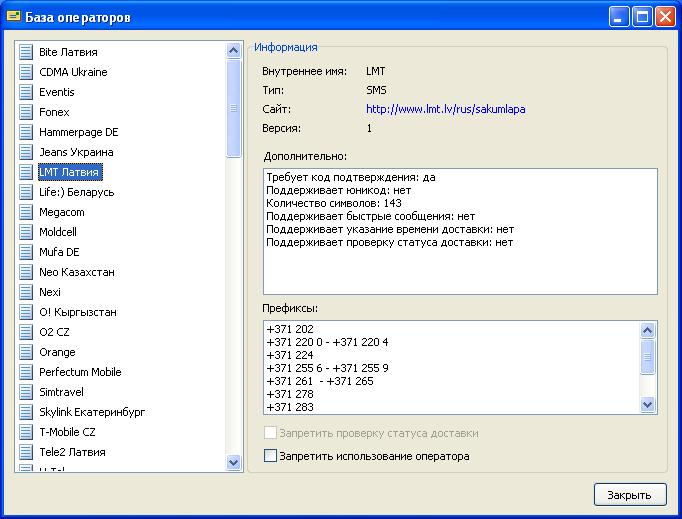
Task: Click the icon beside Life:) Беларусь
Action: (26, 192)
